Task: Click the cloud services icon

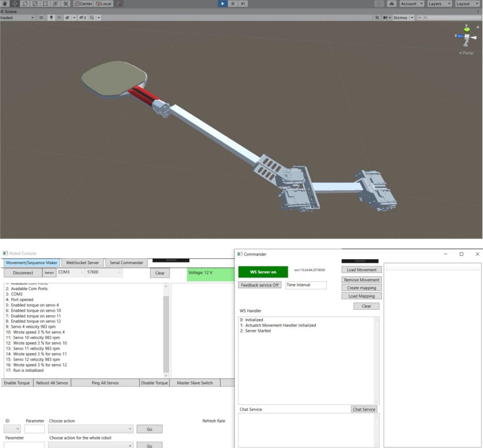Action: tap(391, 4)
